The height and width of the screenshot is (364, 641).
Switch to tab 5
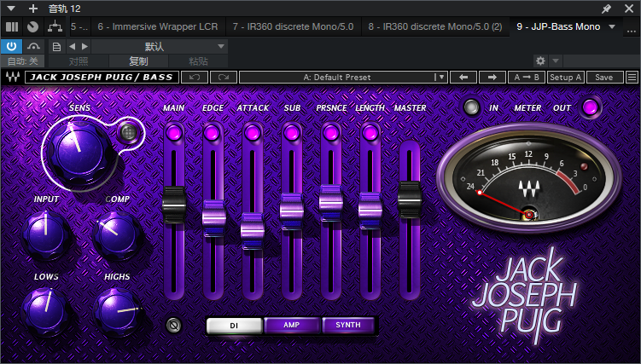coord(79,27)
